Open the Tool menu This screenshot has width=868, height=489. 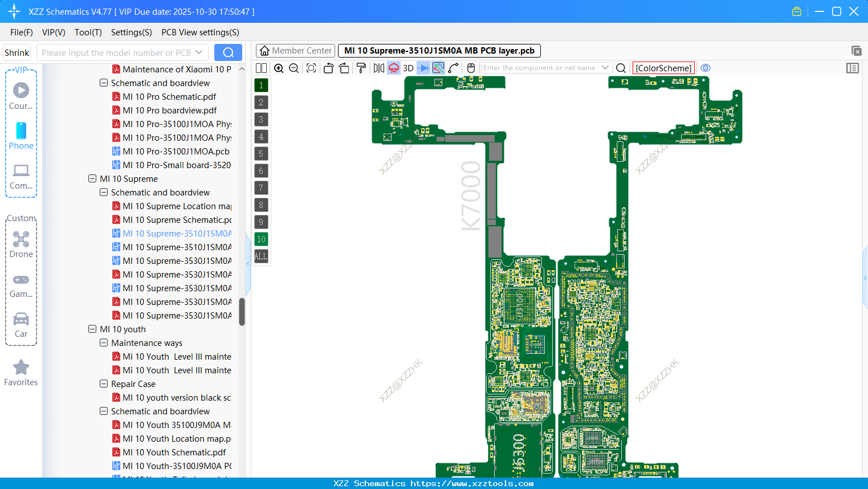click(x=88, y=32)
